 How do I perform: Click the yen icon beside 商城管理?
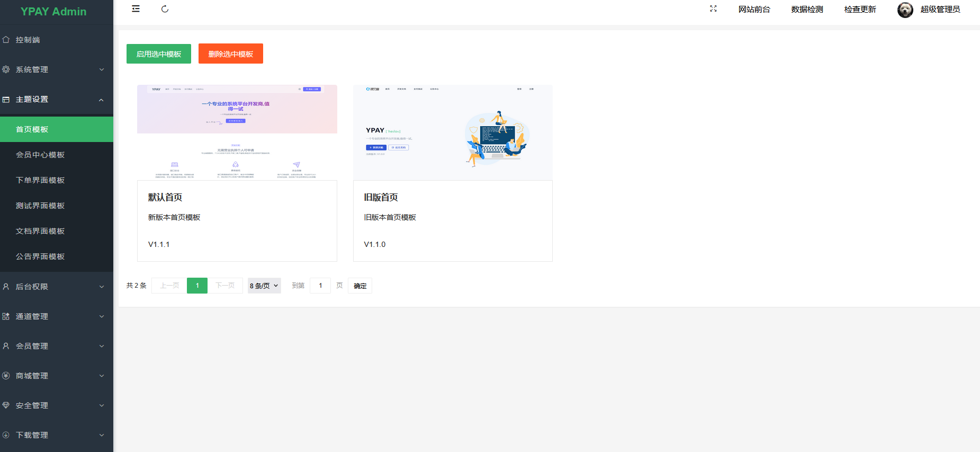coord(6,376)
